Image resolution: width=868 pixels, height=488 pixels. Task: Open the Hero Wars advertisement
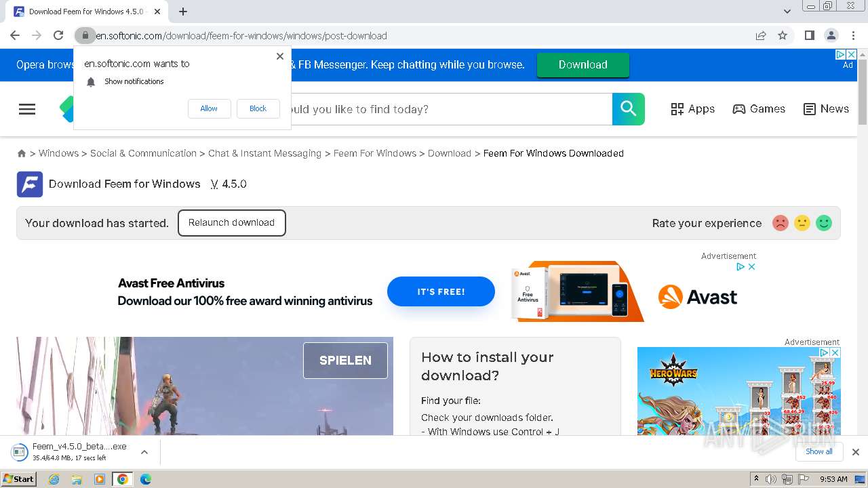click(738, 391)
